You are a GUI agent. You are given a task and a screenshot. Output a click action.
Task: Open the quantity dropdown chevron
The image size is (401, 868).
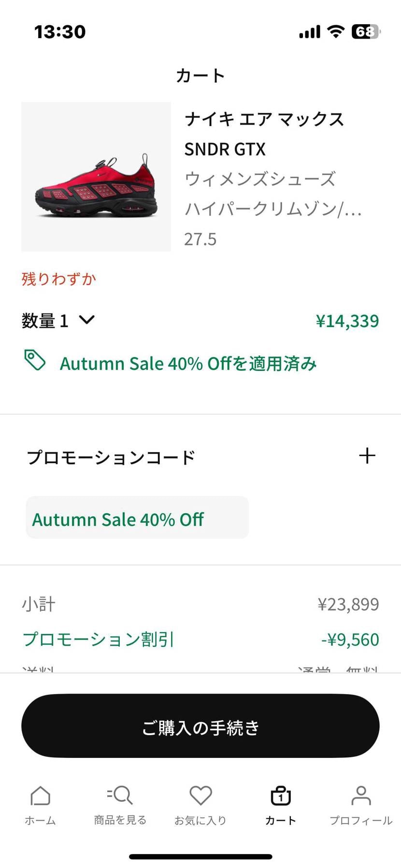click(87, 320)
